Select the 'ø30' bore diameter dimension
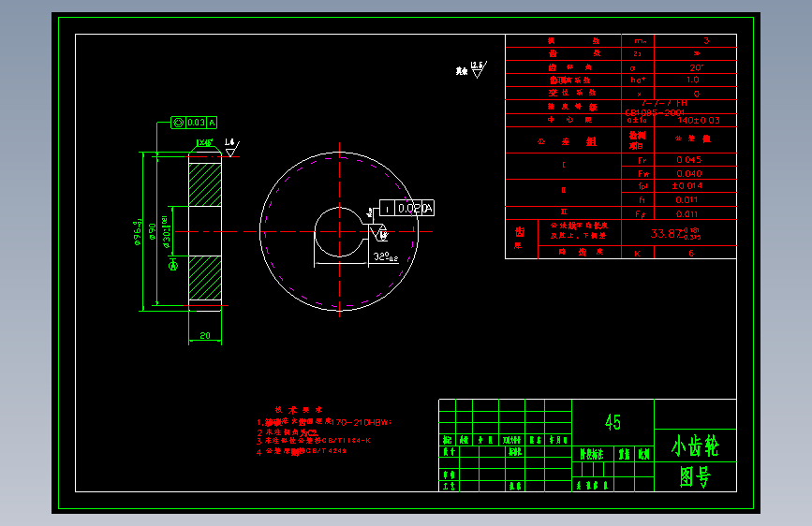This screenshot has width=812, height=526. tap(166, 231)
